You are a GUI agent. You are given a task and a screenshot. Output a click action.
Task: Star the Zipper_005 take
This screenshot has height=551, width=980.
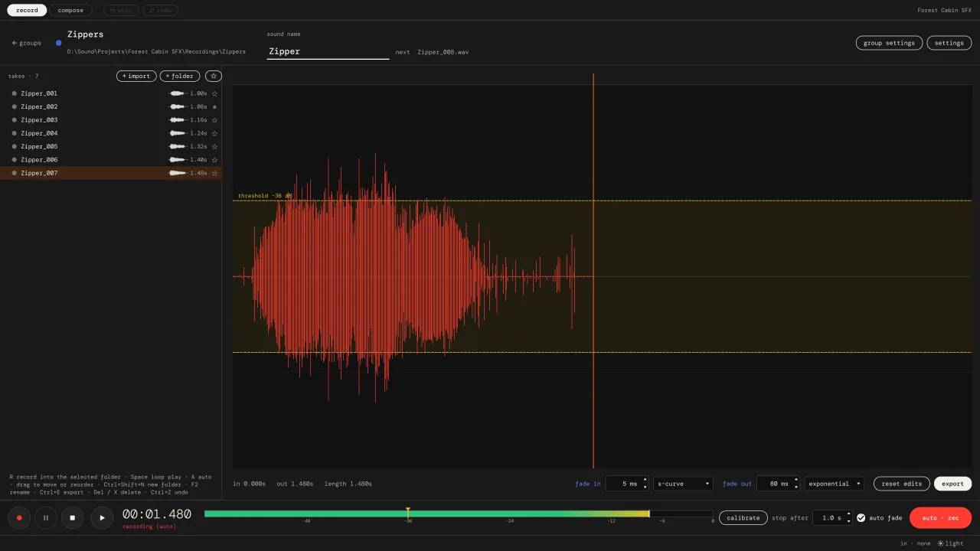click(214, 146)
